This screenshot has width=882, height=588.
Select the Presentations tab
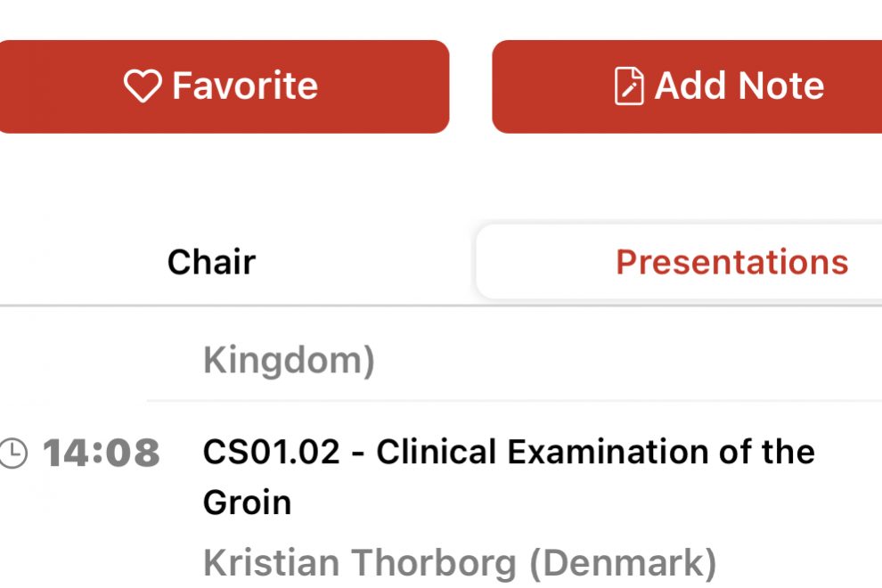pyautogui.click(x=731, y=262)
